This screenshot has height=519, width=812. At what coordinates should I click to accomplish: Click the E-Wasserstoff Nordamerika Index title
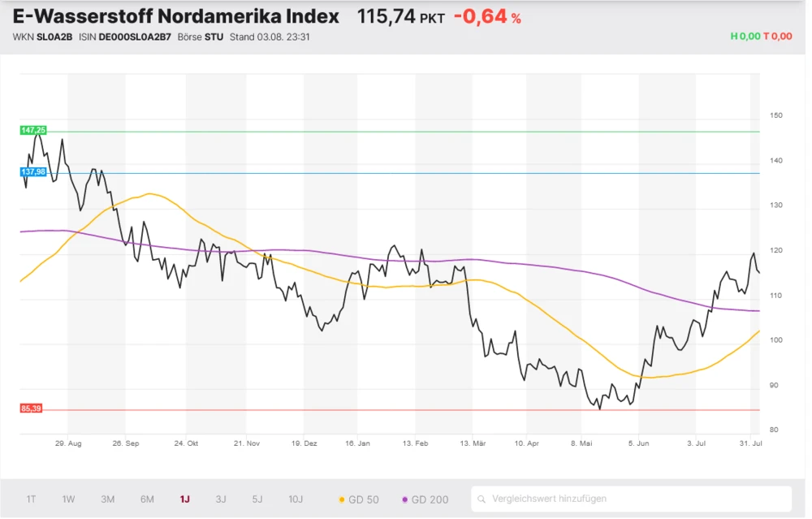click(176, 16)
